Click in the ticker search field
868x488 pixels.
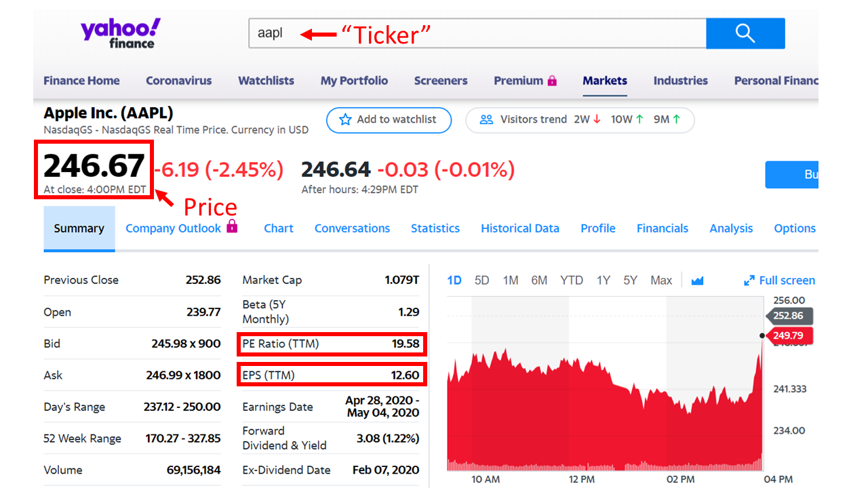(x=477, y=33)
